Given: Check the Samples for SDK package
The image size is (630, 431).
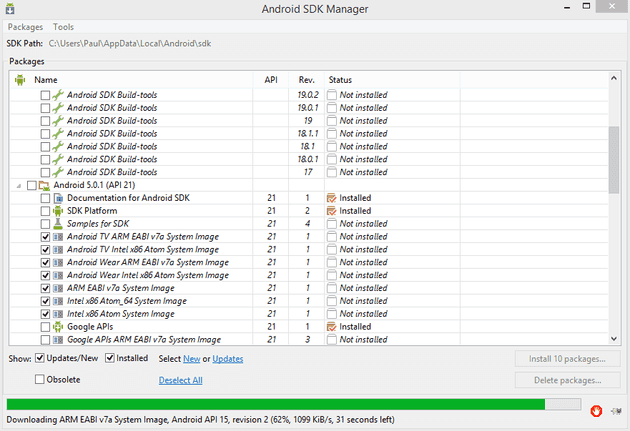Looking at the screenshot, I should 45,224.
